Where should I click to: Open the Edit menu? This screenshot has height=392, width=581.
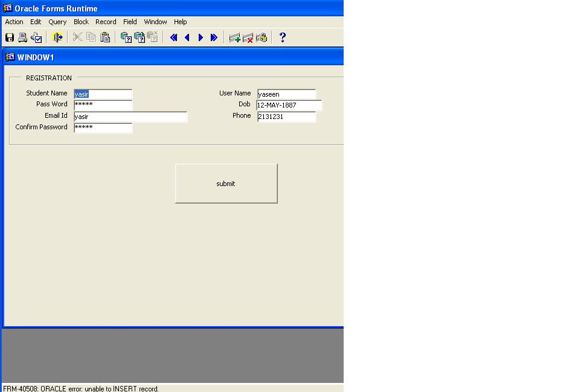(36, 22)
